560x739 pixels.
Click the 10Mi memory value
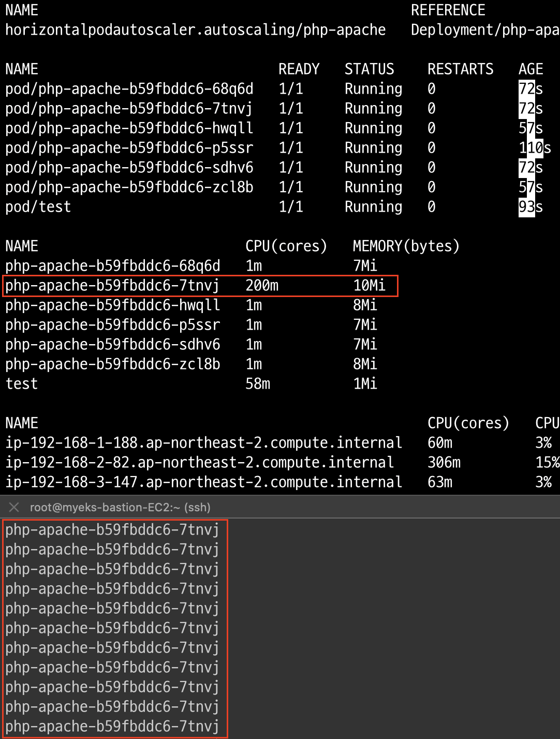tap(370, 286)
